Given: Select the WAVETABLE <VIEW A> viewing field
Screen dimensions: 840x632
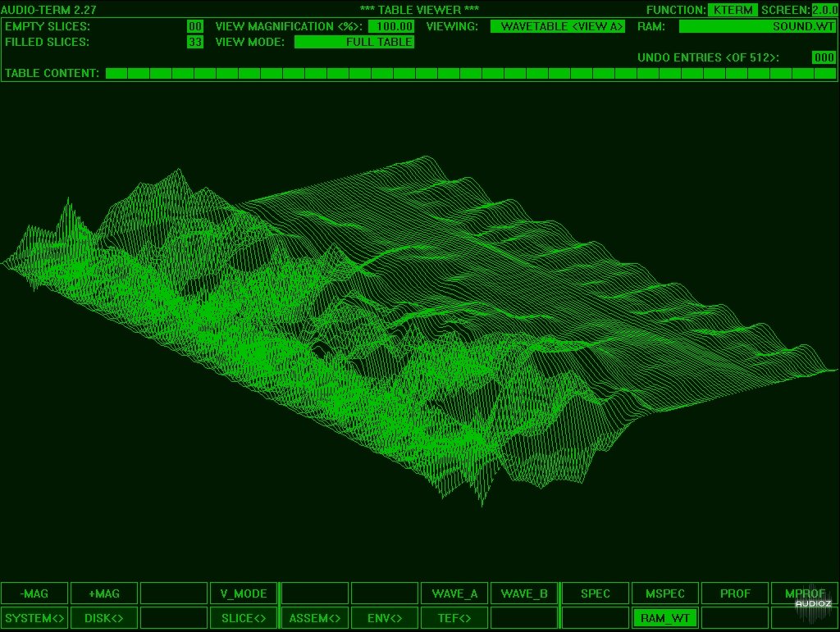Looking at the screenshot, I should pos(558,26).
